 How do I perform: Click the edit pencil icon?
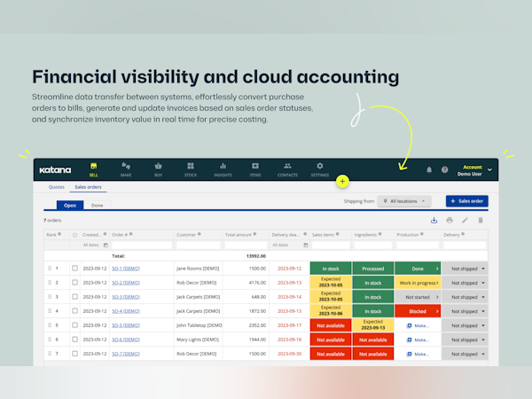click(x=465, y=221)
